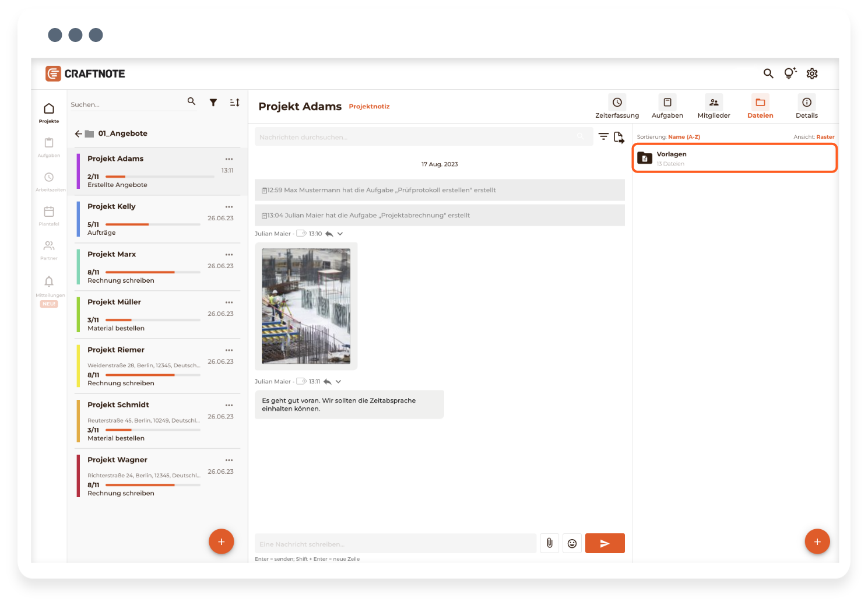Viewport: 868px width, 605px height.
Task: Open the settings gear icon
Action: click(812, 73)
